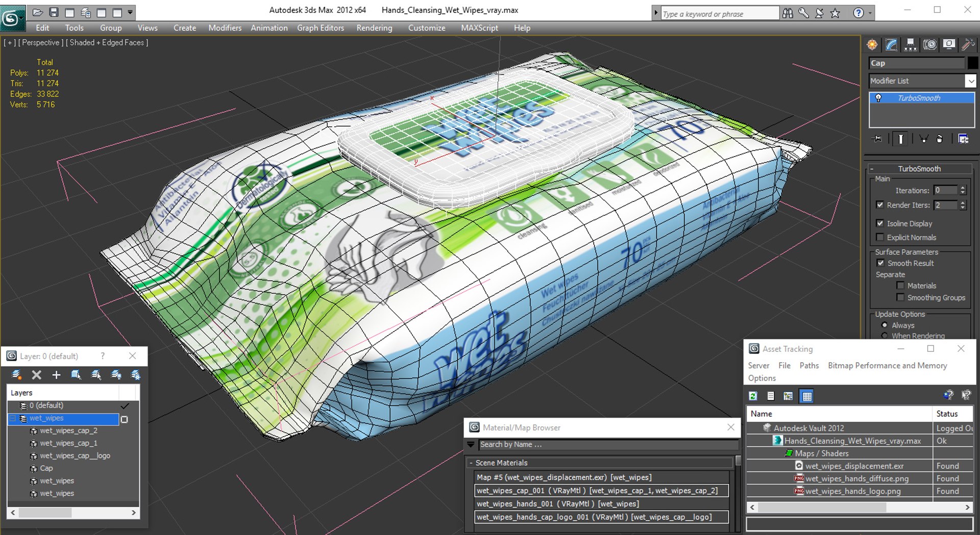Add selected objects to layer plus icon

coord(56,375)
